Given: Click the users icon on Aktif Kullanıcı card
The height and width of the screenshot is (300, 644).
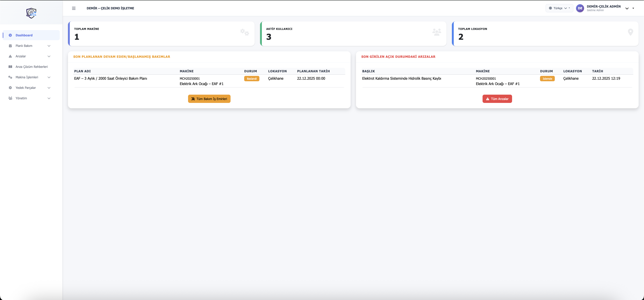Looking at the screenshot, I should (x=436, y=32).
